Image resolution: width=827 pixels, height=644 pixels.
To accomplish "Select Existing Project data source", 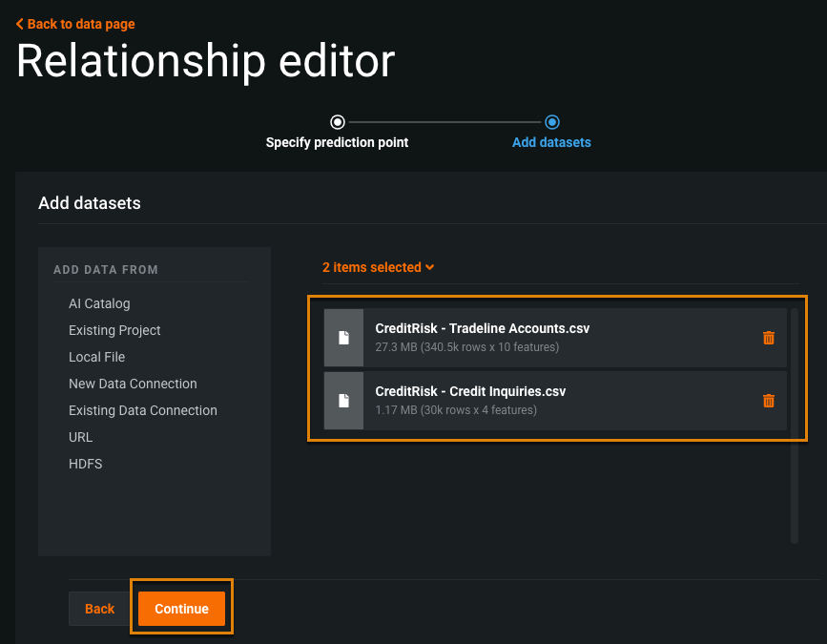I will (114, 330).
